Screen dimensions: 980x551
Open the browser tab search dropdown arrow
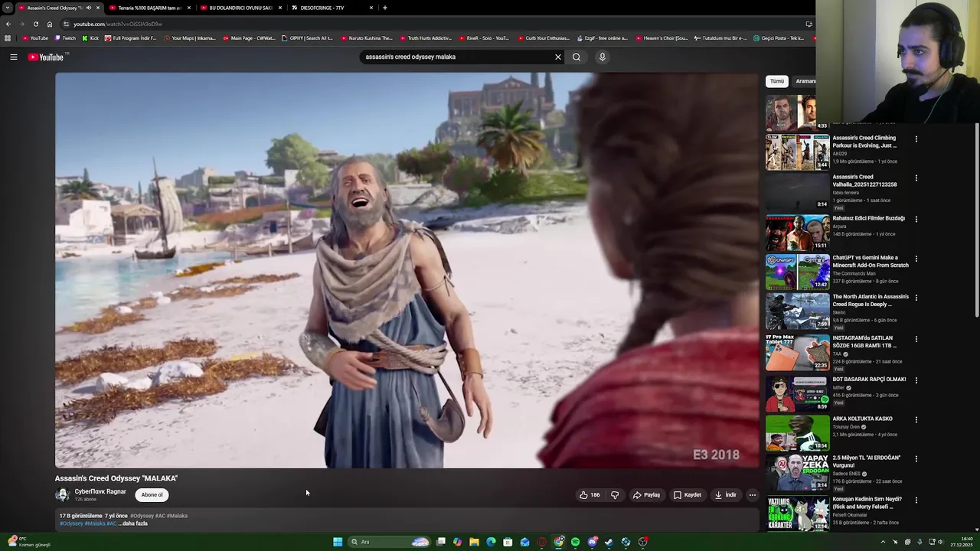[8, 8]
